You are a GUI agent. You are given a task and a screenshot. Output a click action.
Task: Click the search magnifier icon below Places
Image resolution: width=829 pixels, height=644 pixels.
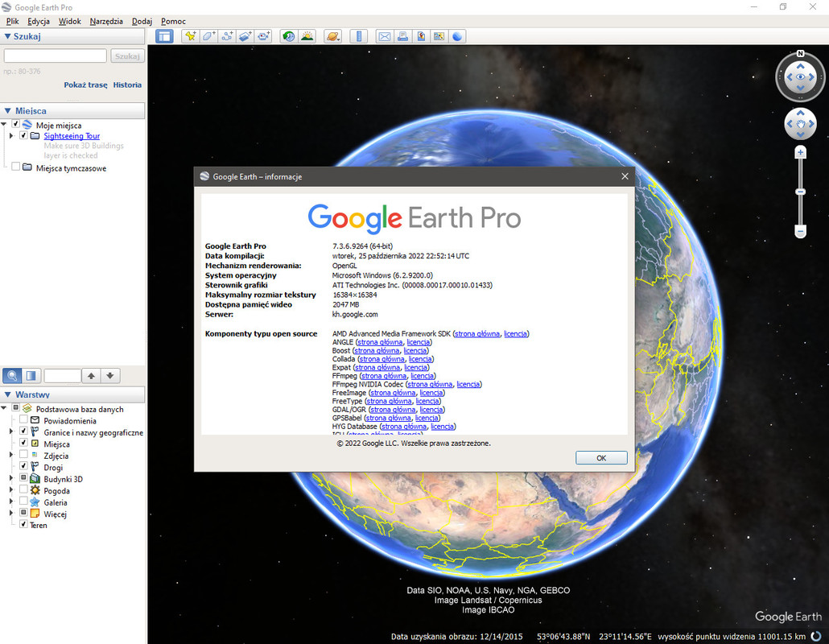(x=12, y=376)
